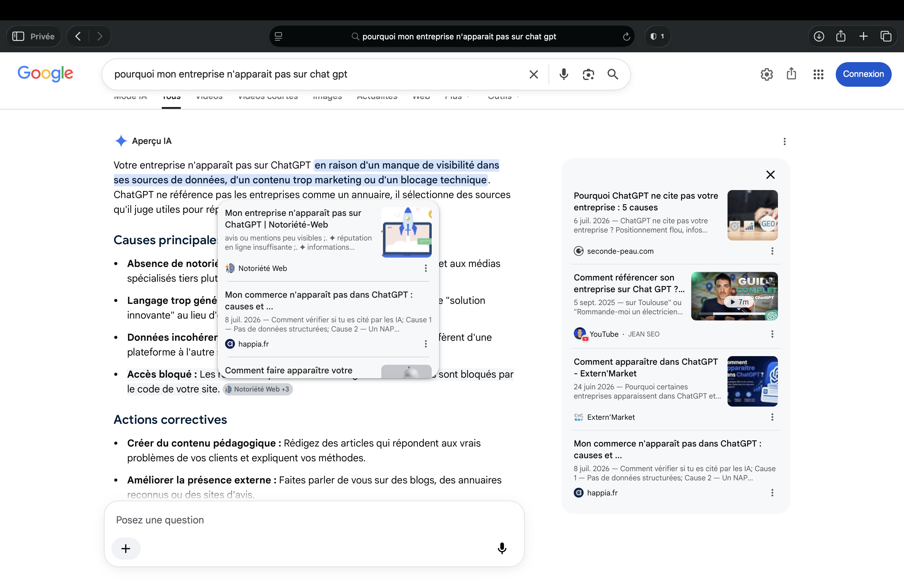Screen dimensions: 904x588
Task: Click the rocket thumbnail in popup
Action: [x=406, y=232]
